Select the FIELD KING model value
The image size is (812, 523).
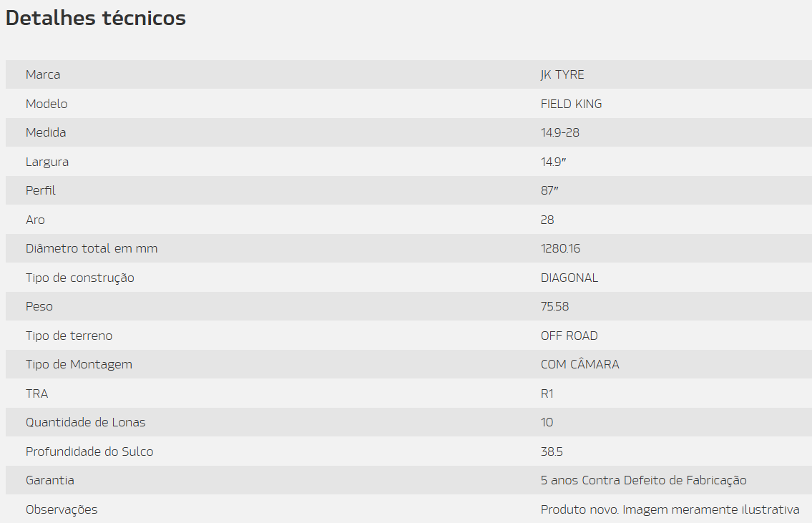point(571,104)
